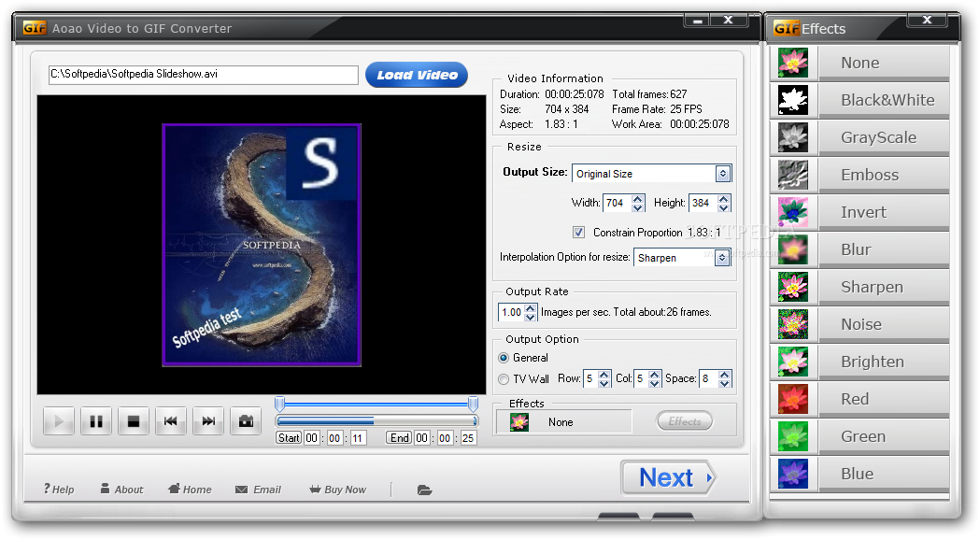Viewport: 980px width, 540px height.
Task: Jump to previous frame button
Action: 171,421
